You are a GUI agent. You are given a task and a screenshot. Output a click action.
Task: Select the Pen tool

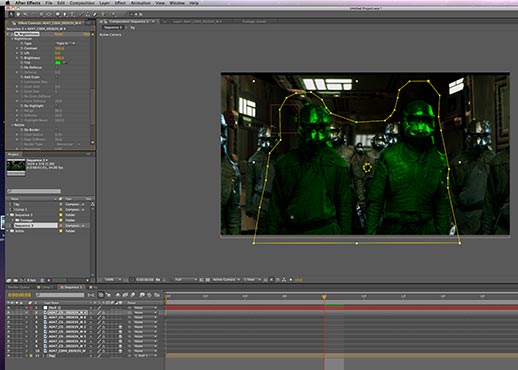65,14
